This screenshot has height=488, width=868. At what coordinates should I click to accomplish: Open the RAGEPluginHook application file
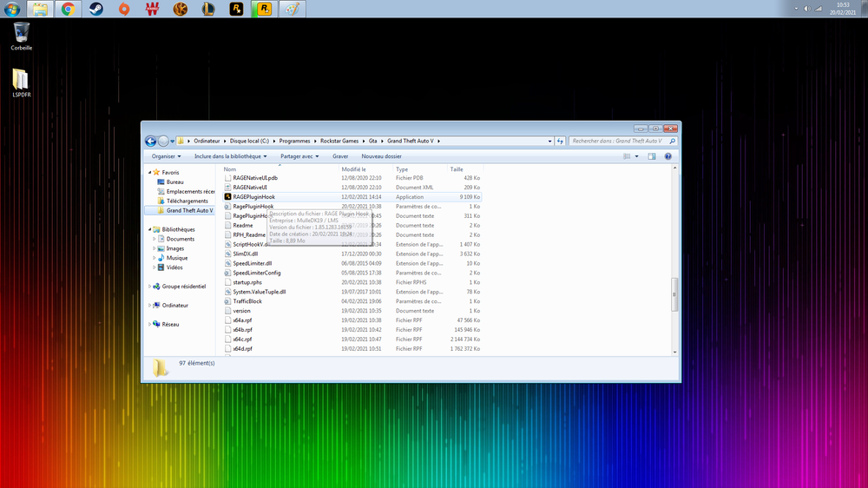click(x=253, y=197)
